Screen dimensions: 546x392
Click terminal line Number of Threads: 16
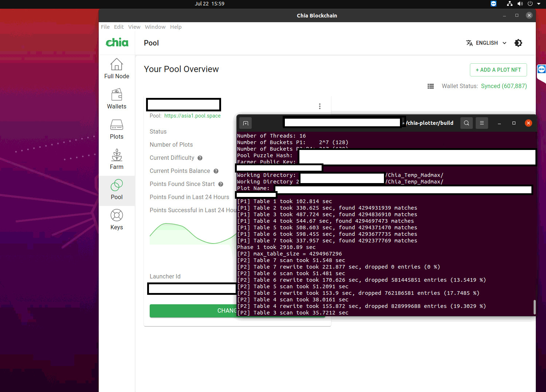click(x=271, y=136)
